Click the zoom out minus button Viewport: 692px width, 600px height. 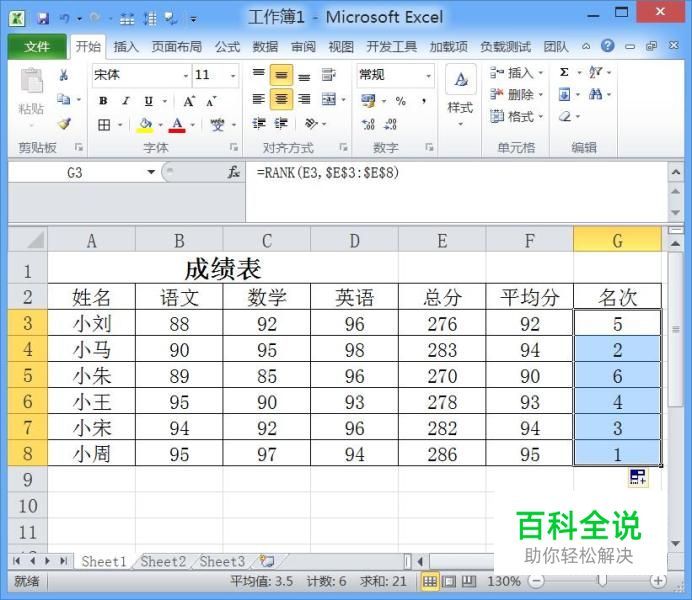coord(536,581)
